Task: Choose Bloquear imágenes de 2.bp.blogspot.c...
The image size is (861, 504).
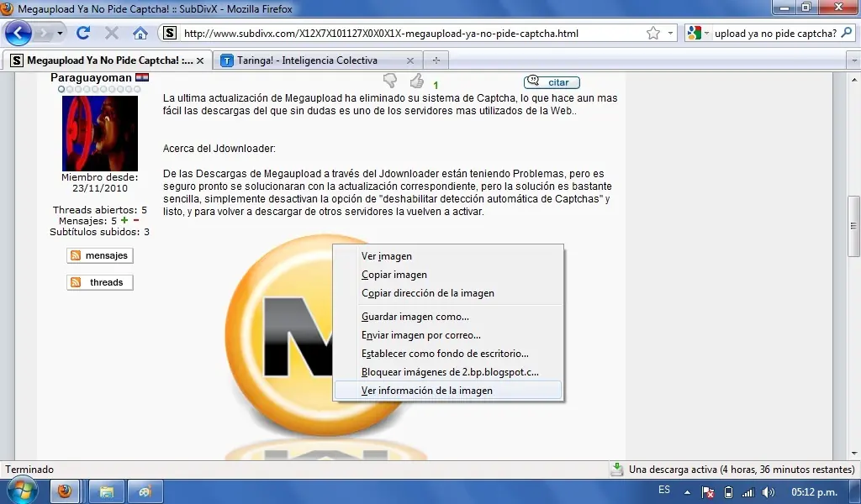Action: pos(448,372)
